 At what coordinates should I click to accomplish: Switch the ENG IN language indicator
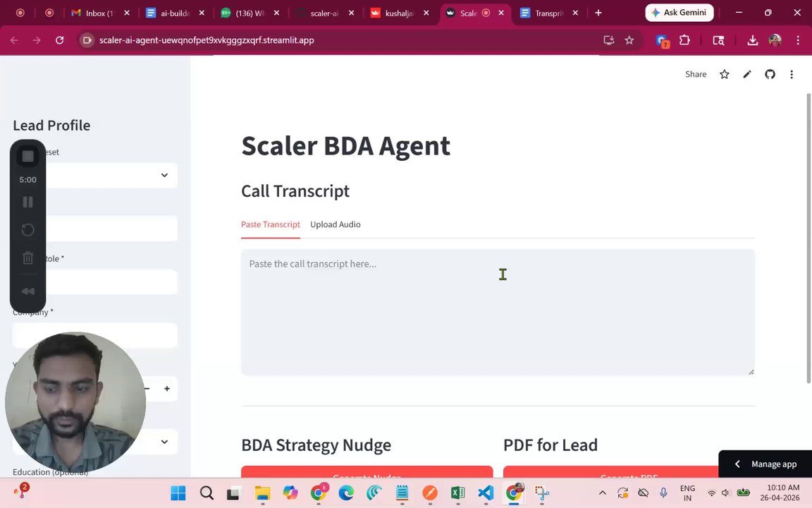[x=687, y=493]
